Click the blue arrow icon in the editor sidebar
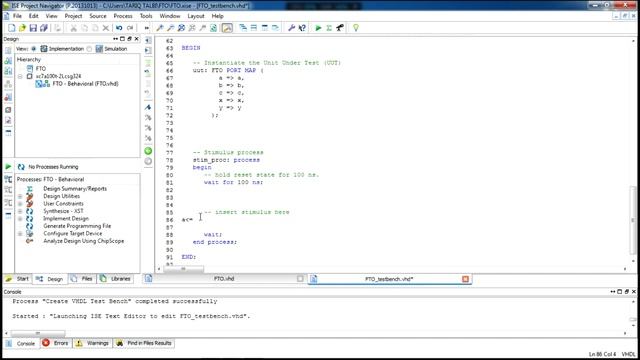The width and height of the screenshot is (640, 360). [x=148, y=107]
